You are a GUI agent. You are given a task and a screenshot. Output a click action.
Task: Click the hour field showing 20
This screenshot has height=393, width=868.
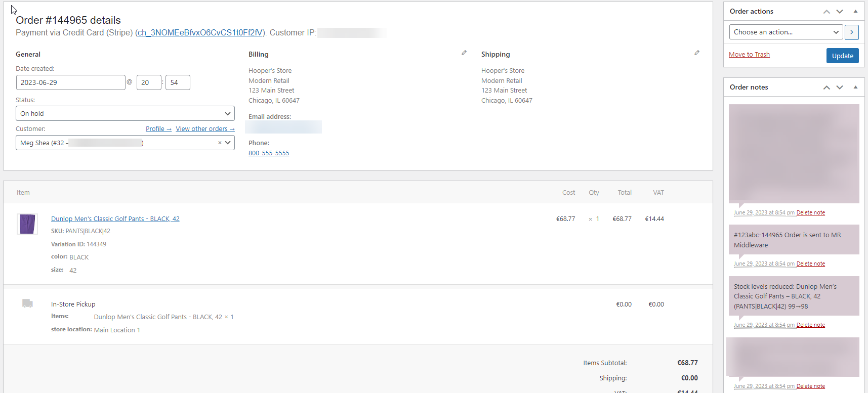coord(149,82)
